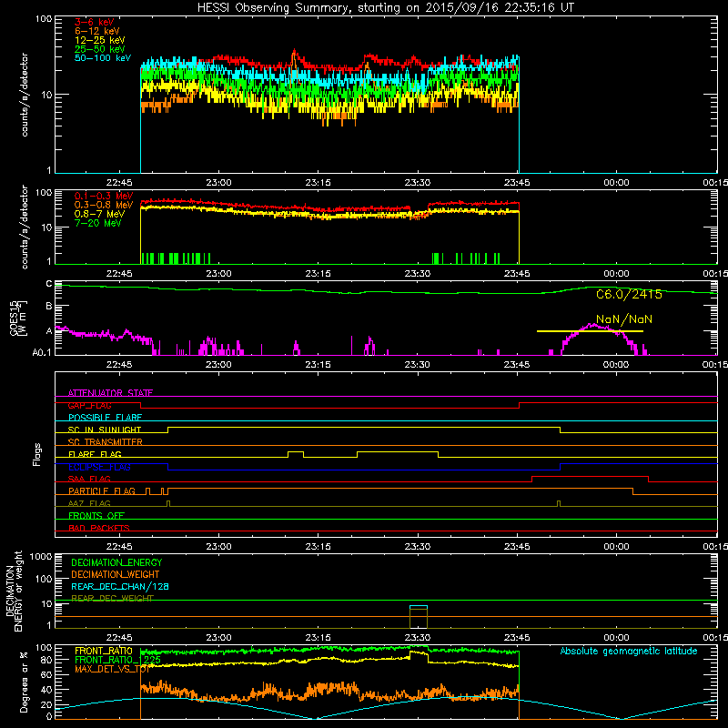Click the rear decimation step box near 23:30
Viewport: 728px width, 728px height.
(x=419, y=617)
